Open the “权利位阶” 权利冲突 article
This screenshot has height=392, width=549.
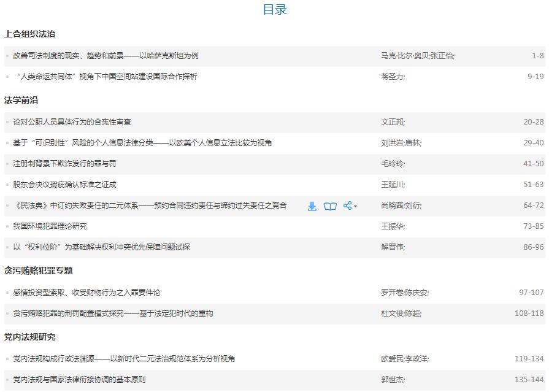tap(101, 247)
